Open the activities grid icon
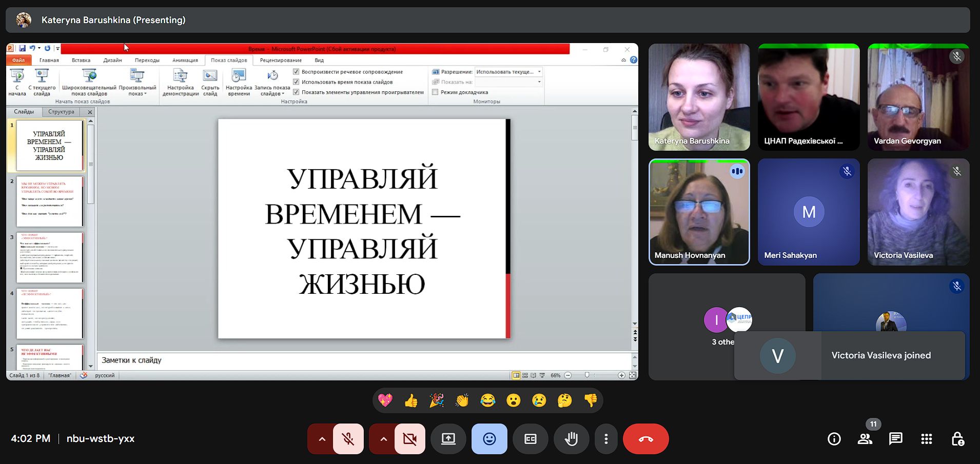Screen dimensions: 980x464 tap(926, 439)
